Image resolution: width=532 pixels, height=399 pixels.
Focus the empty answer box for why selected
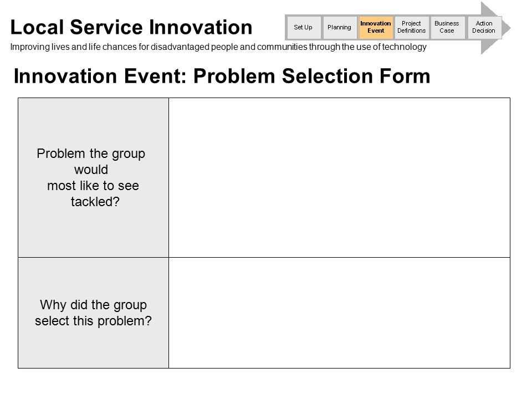339,313
